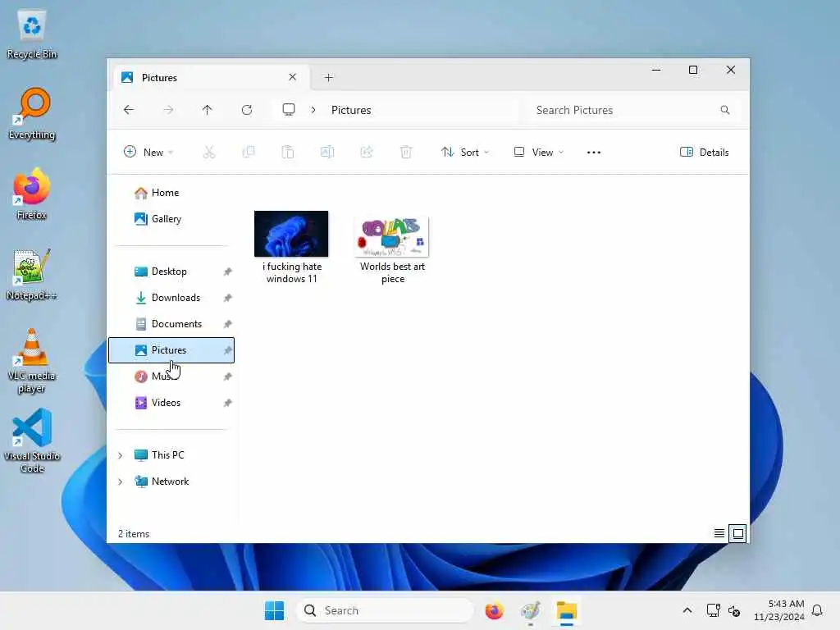Click the pin icon beside Videos
The image size is (840, 630).
(x=228, y=403)
